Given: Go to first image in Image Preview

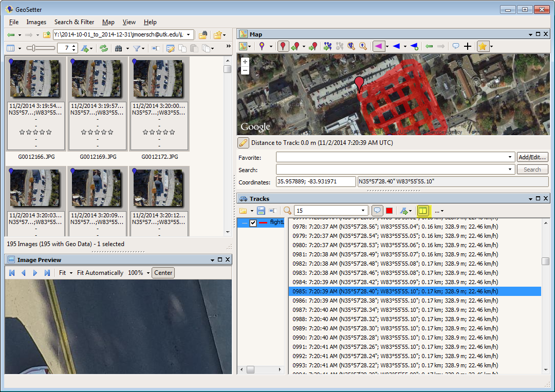Looking at the screenshot, I should pos(12,273).
